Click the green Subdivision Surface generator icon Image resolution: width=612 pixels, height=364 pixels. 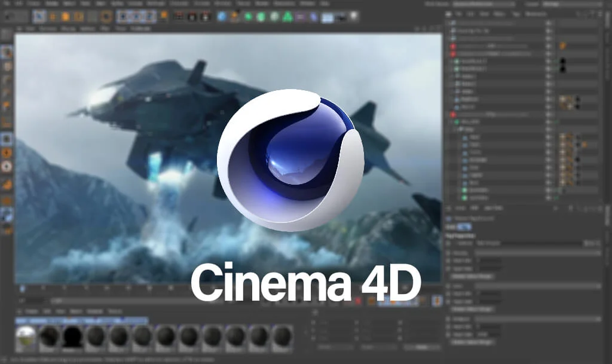[x=248, y=17]
